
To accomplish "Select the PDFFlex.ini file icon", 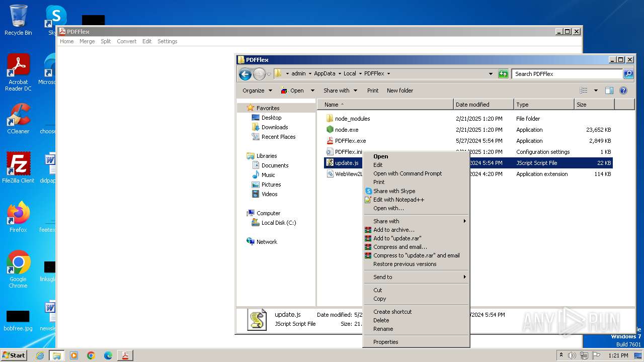I will (330, 152).
